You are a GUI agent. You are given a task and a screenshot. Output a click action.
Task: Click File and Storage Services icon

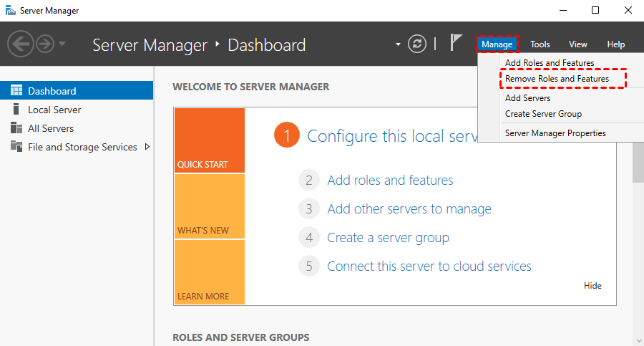[x=16, y=147]
